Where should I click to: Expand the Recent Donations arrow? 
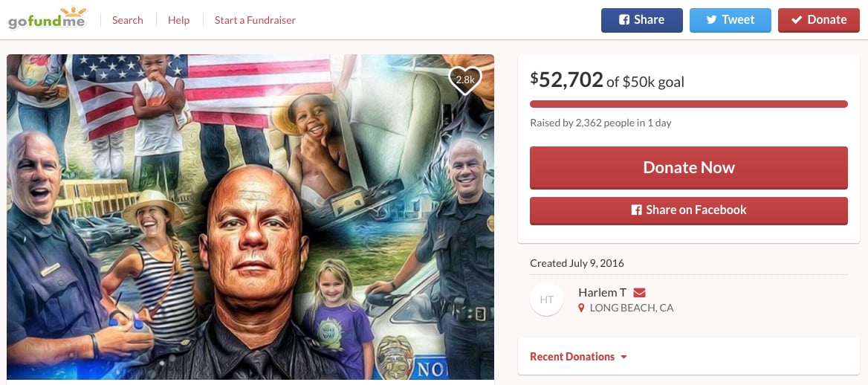tap(624, 357)
